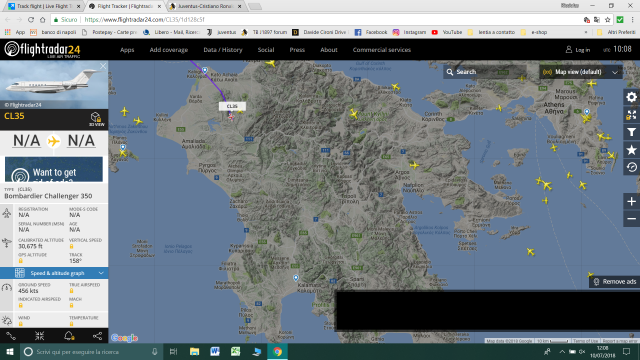Screen dimensions: 640x360
Task: Open the playback history clock icon
Action: [x=631, y=167]
